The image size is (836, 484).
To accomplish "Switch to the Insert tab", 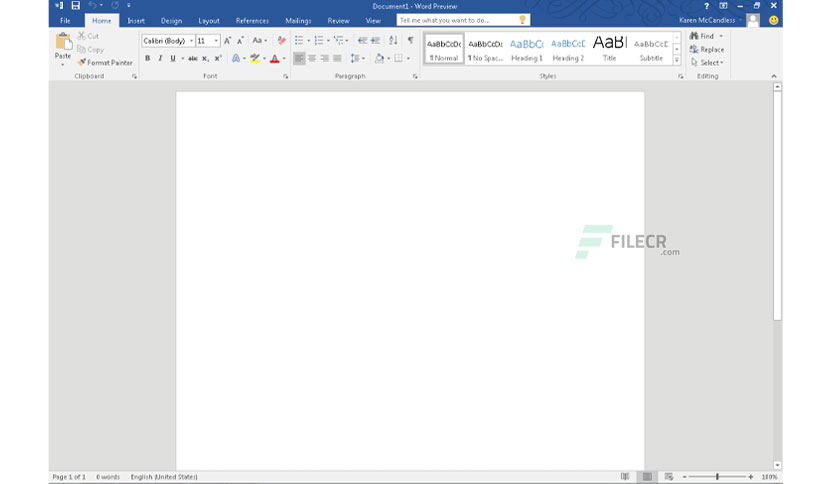I will coord(136,21).
